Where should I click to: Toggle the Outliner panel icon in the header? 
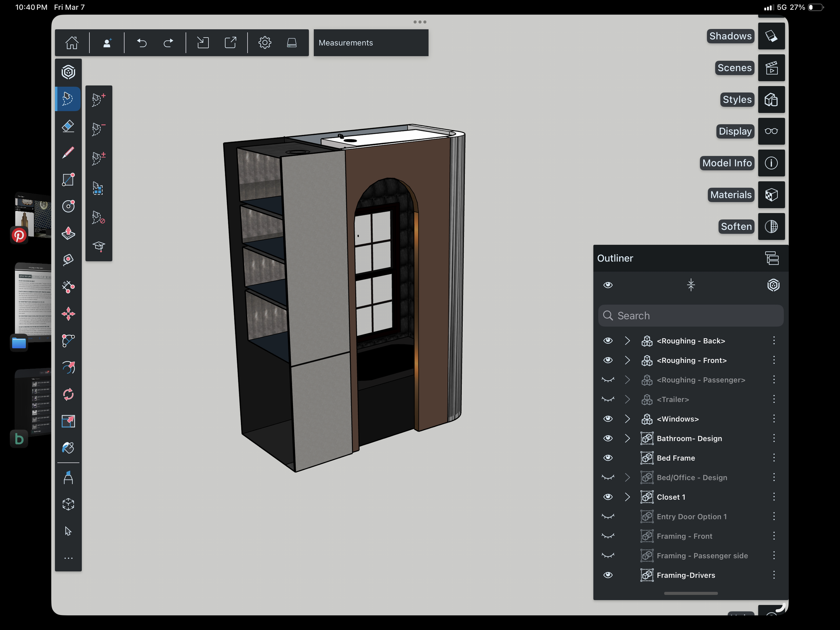coord(772,258)
